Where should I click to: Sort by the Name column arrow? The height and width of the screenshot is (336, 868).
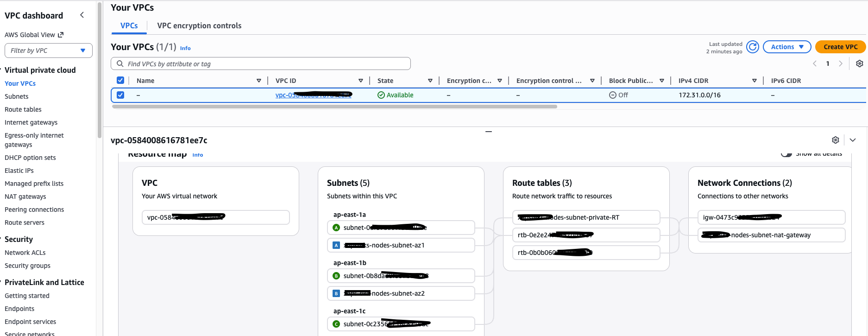[x=258, y=81]
